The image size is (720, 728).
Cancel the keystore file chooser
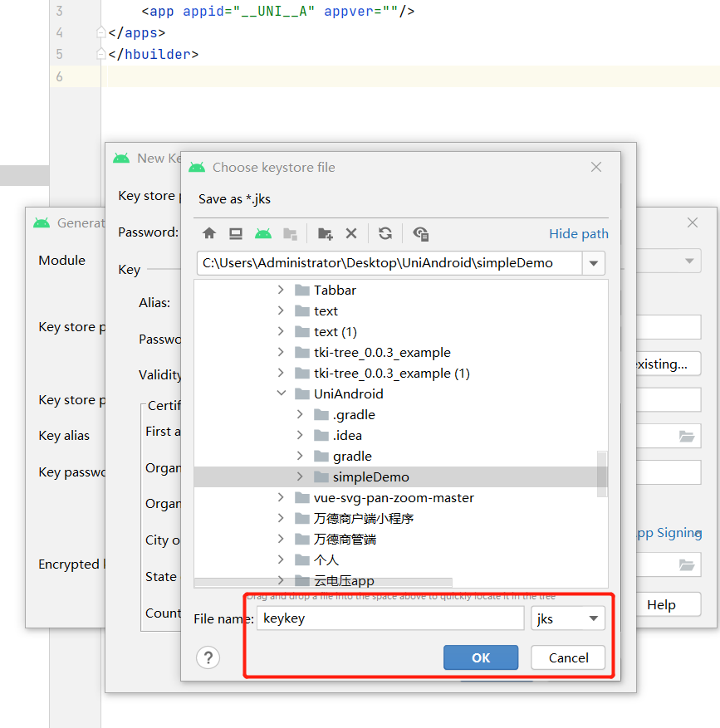tap(568, 657)
